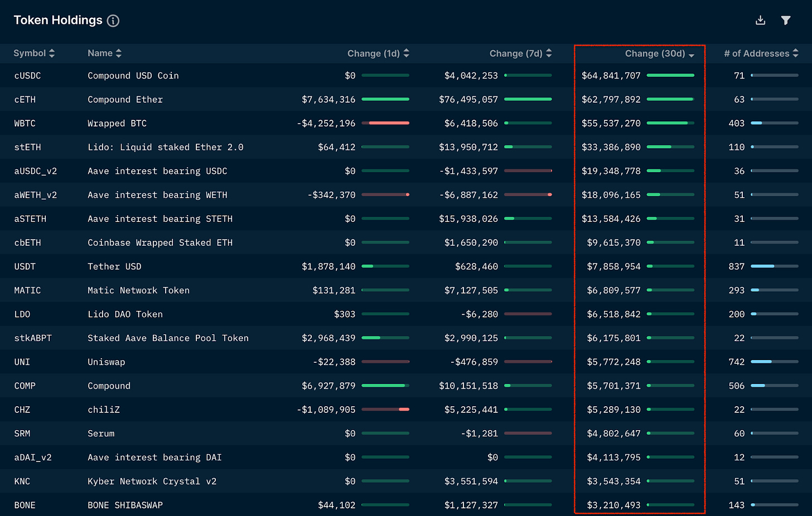Select the cUSDC symbol cell
Screen dimensions: 812x516
[27, 76]
